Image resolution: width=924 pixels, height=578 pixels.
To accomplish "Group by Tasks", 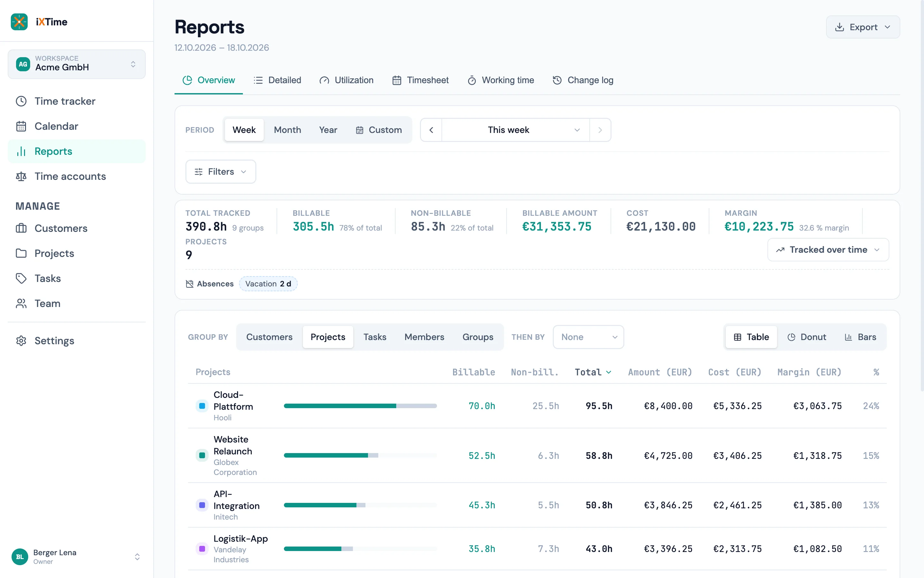I will pos(374,337).
